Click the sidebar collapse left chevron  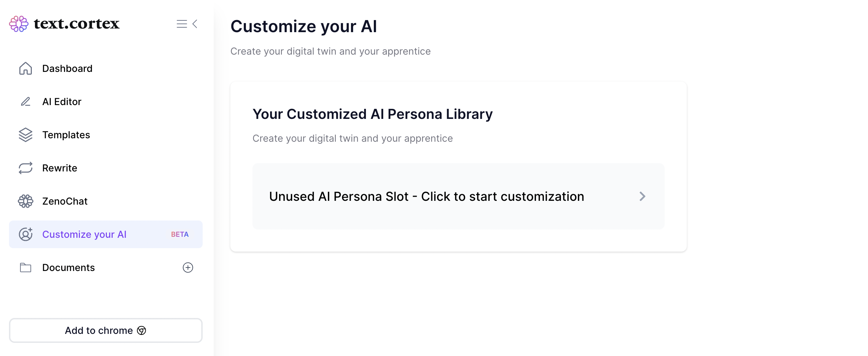point(195,24)
